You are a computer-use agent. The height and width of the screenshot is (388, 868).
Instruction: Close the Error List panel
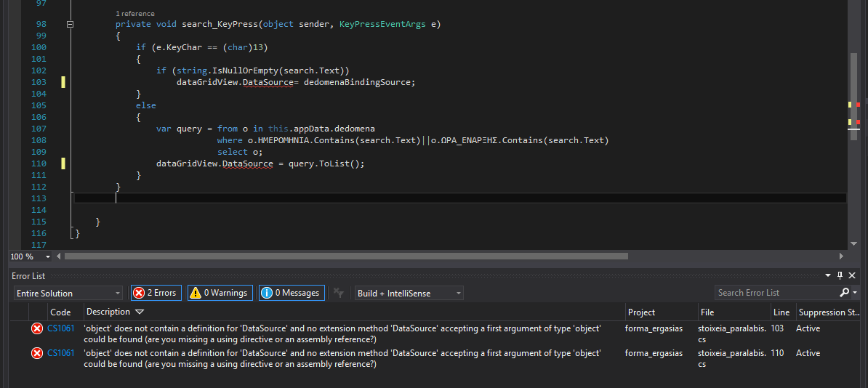point(852,275)
